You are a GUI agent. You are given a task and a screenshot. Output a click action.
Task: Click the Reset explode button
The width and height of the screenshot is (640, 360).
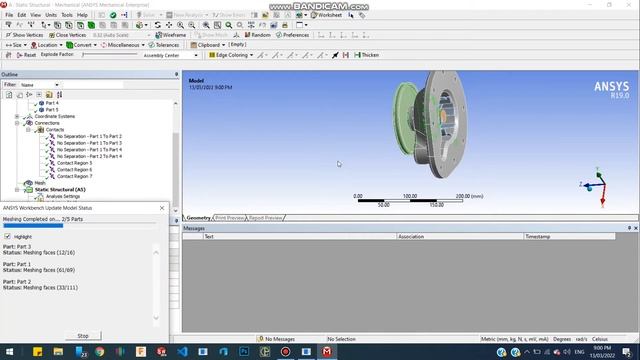(27, 55)
